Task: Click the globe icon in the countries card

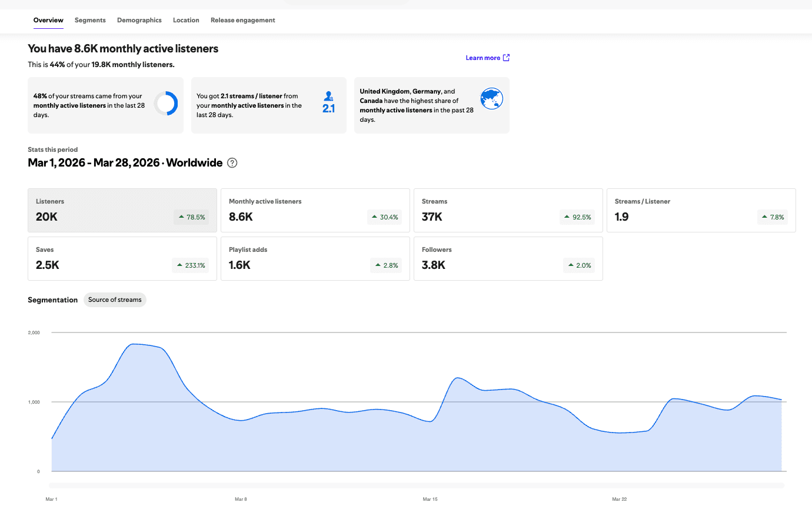Action: pyautogui.click(x=491, y=99)
